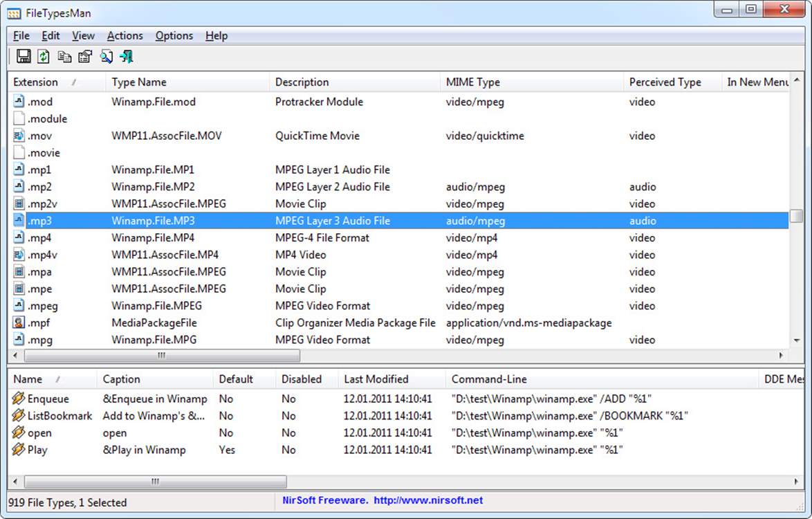The image size is (812, 519).
Task: Click file list horizontal scrollbar thumb
Action: [162, 355]
